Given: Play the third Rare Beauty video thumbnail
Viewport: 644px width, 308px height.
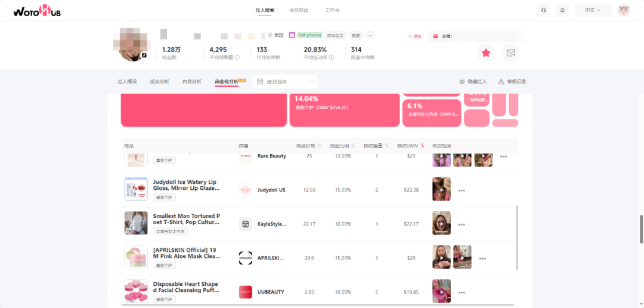Looking at the screenshot, I should coord(484,159).
